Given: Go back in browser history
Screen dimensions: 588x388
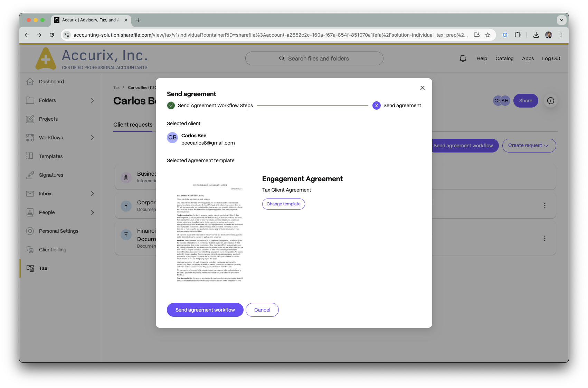Looking at the screenshot, I should (x=27, y=35).
